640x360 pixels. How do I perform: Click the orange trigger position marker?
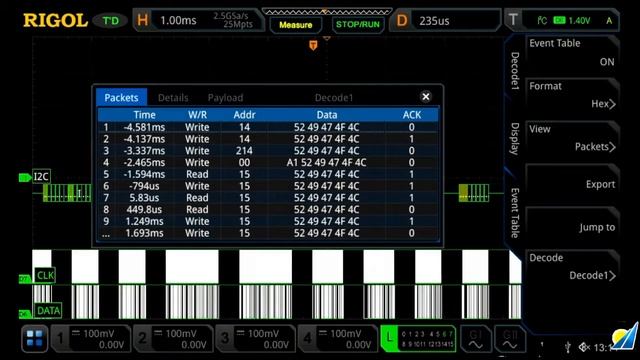[313, 45]
